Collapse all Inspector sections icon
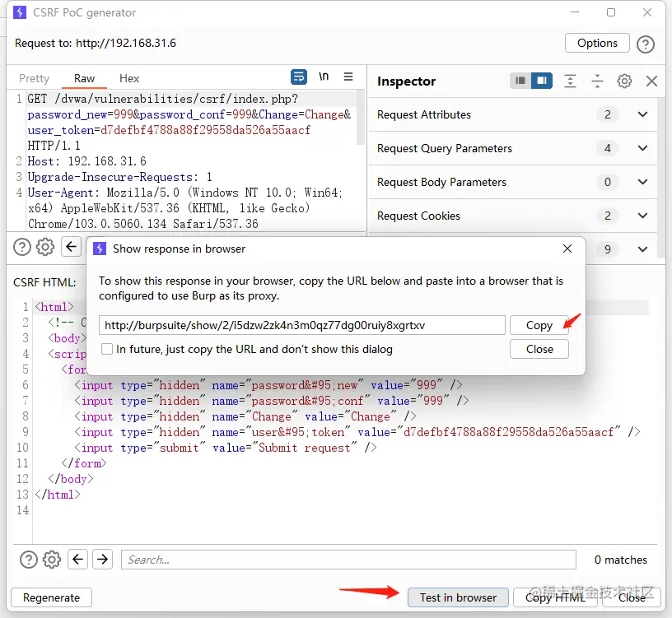The height and width of the screenshot is (618, 672). point(597,81)
